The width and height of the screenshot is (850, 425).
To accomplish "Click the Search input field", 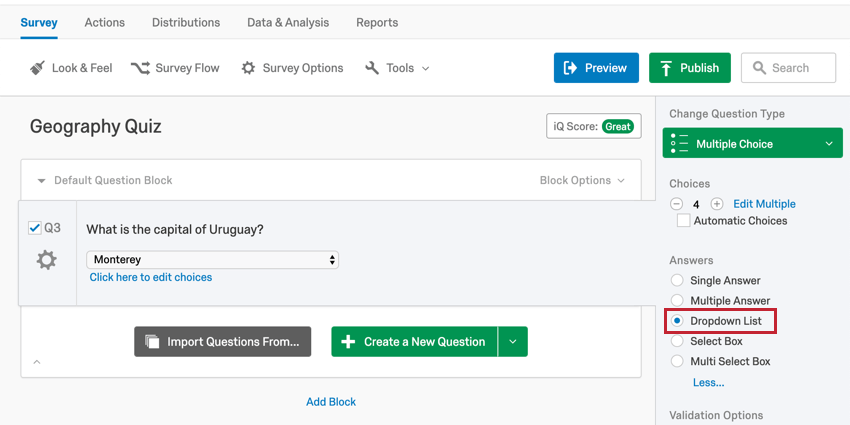I will pos(788,68).
